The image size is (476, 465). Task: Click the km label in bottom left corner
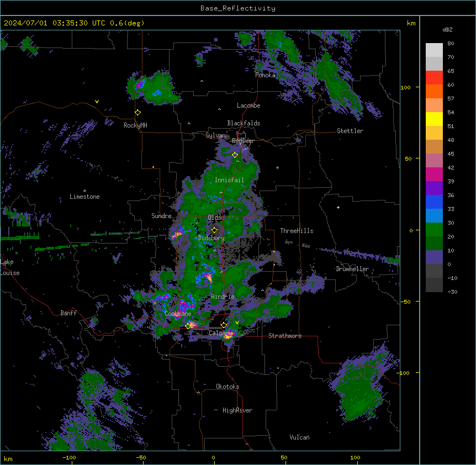(8, 459)
